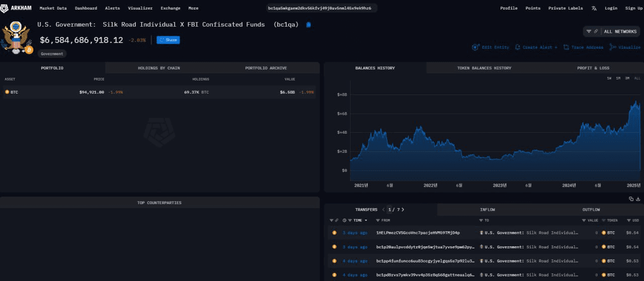Click Trace Address
The image size is (644, 281).
click(583, 47)
